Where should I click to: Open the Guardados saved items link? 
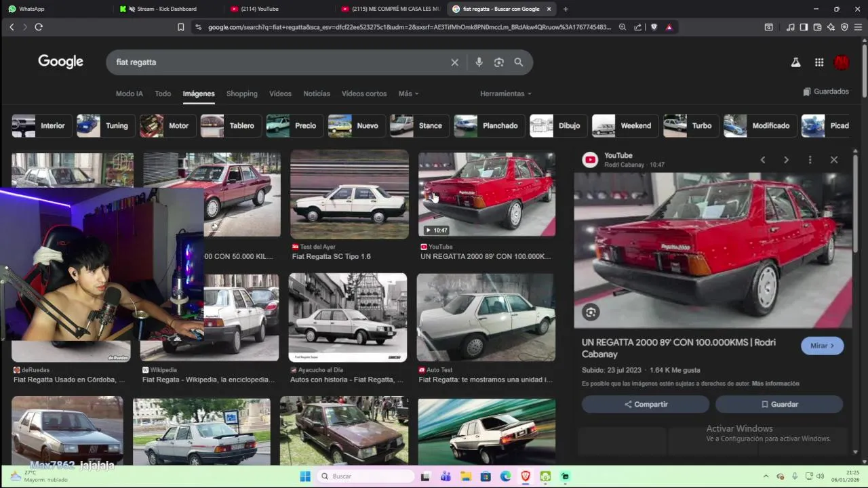click(x=825, y=91)
